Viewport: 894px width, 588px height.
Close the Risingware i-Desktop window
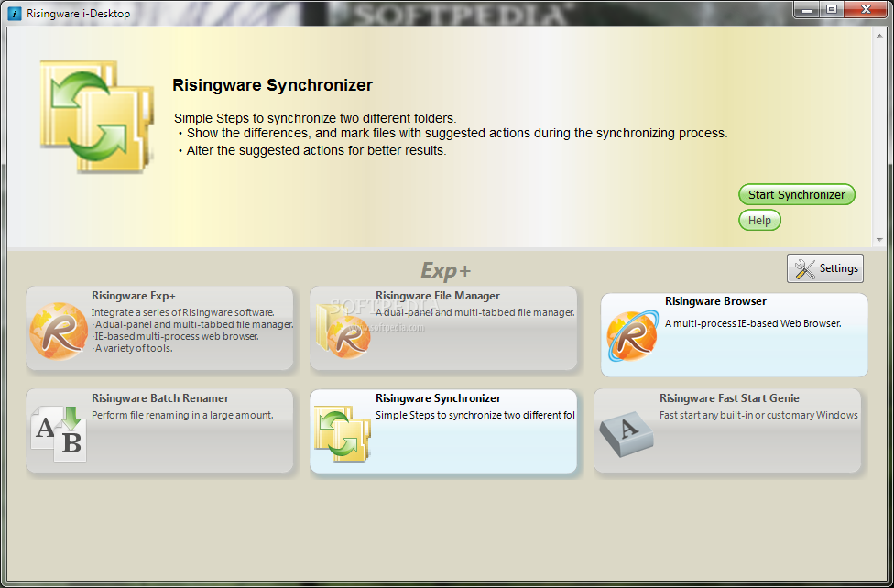pyautogui.click(x=866, y=10)
